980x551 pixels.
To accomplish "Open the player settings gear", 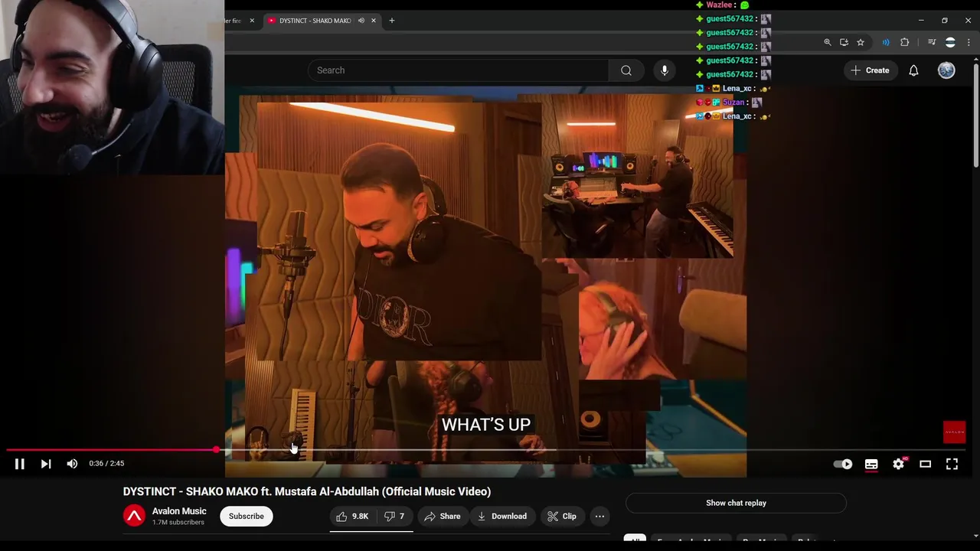I will pos(899,464).
